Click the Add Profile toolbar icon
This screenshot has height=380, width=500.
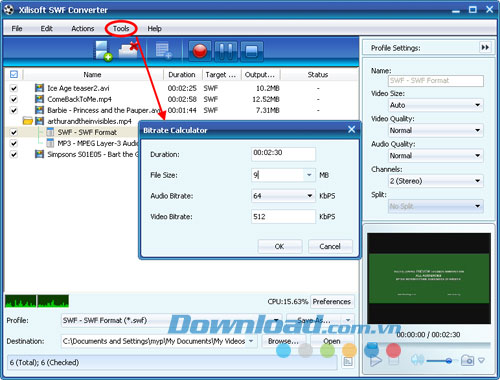tap(163, 51)
